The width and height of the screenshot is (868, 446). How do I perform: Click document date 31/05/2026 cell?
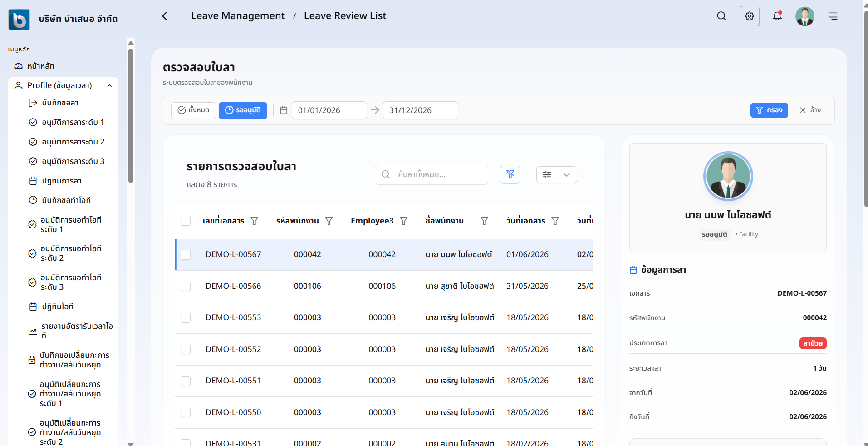pyautogui.click(x=527, y=286)
